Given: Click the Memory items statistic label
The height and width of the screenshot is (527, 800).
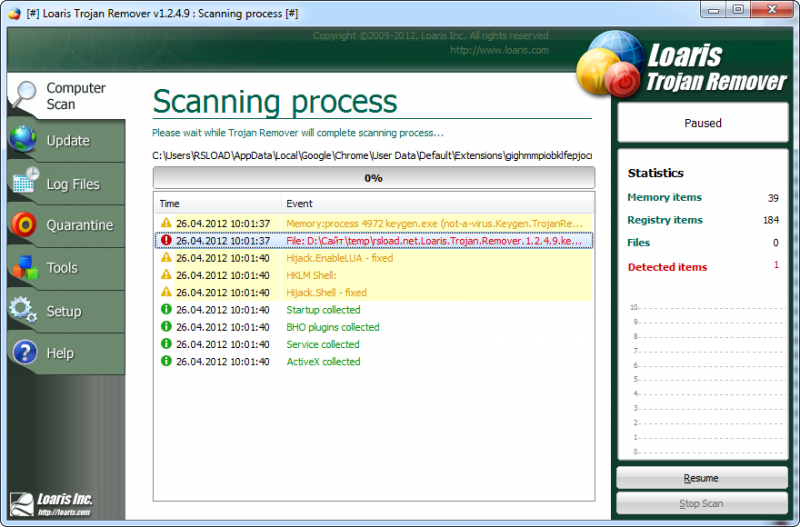Looking at the screenshot, I should pos(664,197).
